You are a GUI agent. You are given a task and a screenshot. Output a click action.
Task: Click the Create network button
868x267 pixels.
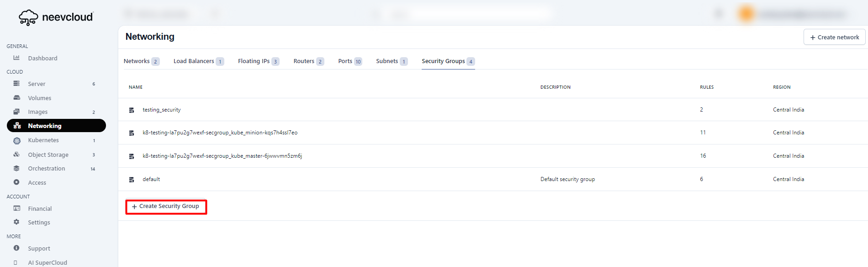pos(834,37)
